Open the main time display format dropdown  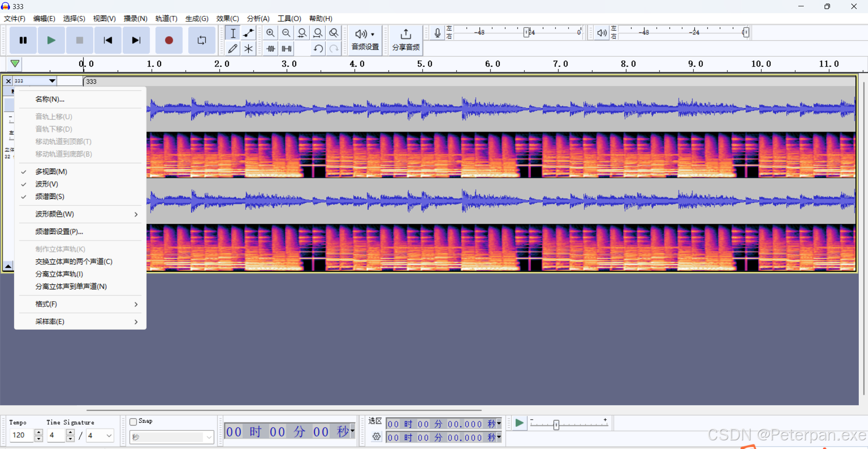point(352,431)
